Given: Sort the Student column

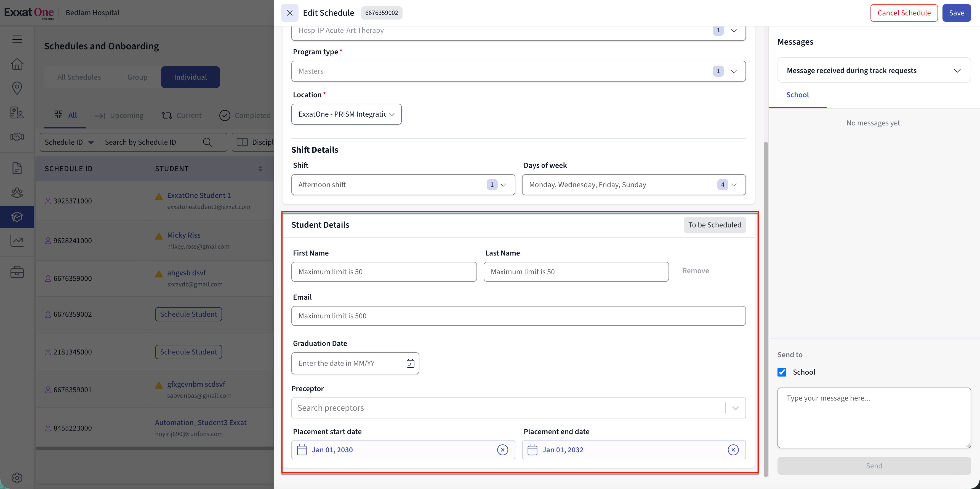Looking at the screenshot, I should 260,169.
